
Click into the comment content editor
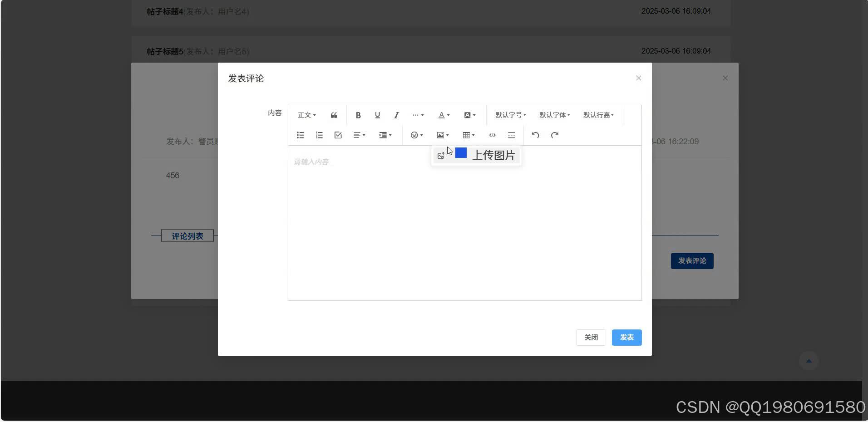point(464,223)
